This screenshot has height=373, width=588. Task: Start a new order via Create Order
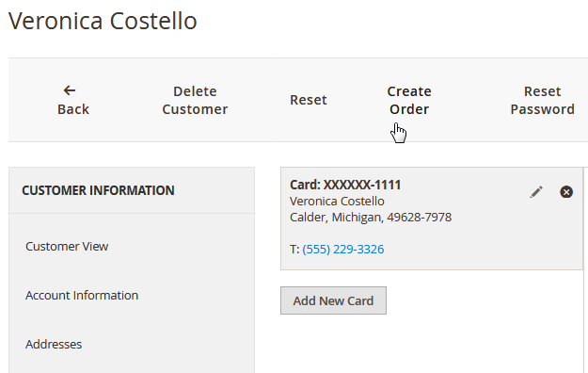coord(409,100)
